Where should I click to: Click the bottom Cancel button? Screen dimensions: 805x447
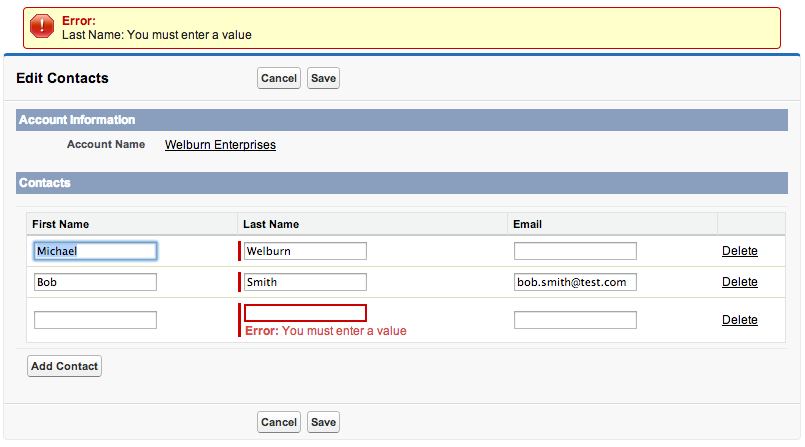coord(279,422)
